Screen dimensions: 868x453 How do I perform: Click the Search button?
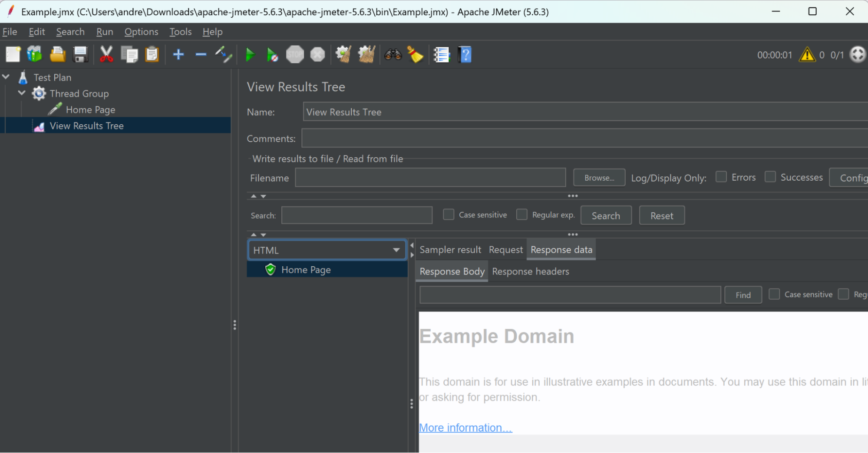tap(606, 215)
